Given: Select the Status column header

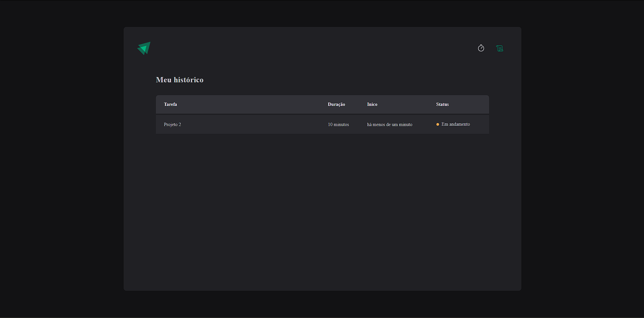Looking at the screenshot, I should [442, 104].
